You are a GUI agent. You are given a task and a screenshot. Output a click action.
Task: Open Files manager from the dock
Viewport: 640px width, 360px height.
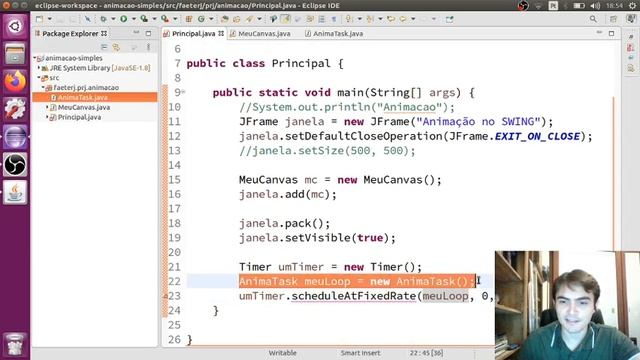(x=15, y=53)
